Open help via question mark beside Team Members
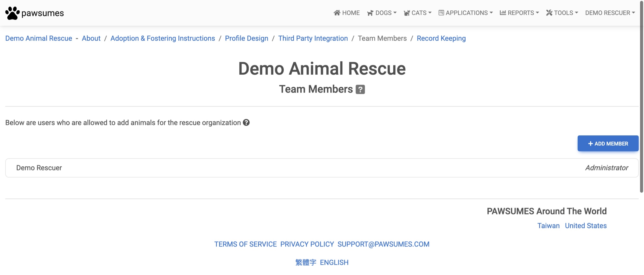Image resolution: width=644 pixels, height=275 pixels. tap(360, 89)
